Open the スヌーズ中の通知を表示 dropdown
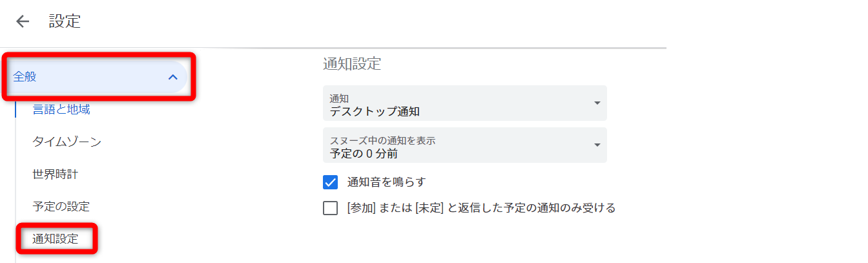This screenshot has width=868, height=263. (x=464, y=145)
